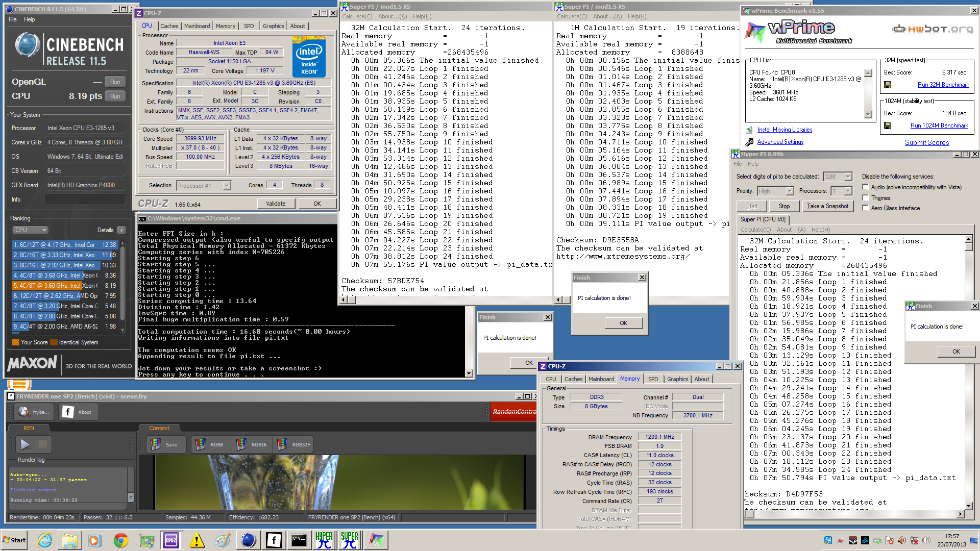This screenshot has width=980, height=551.
Task: Switch to CPU-Z via its taskbar icon
Action: click(171, 540)
